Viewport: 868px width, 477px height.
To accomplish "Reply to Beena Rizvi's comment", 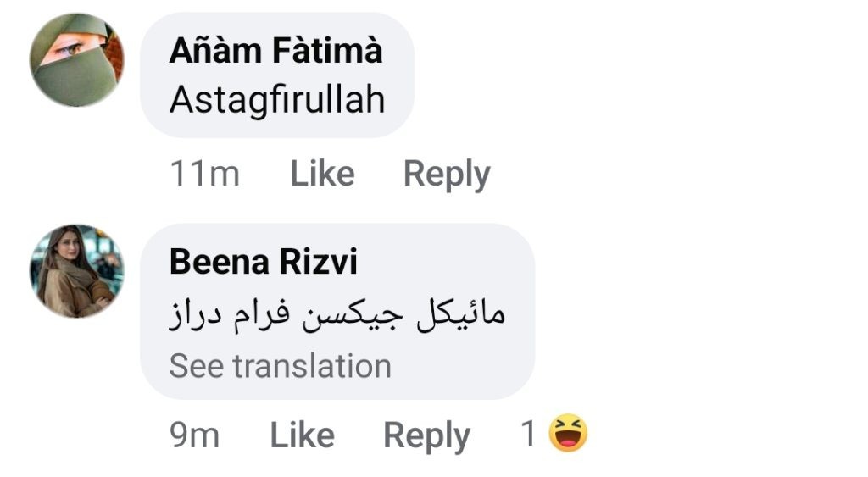I will coord(426,435).
